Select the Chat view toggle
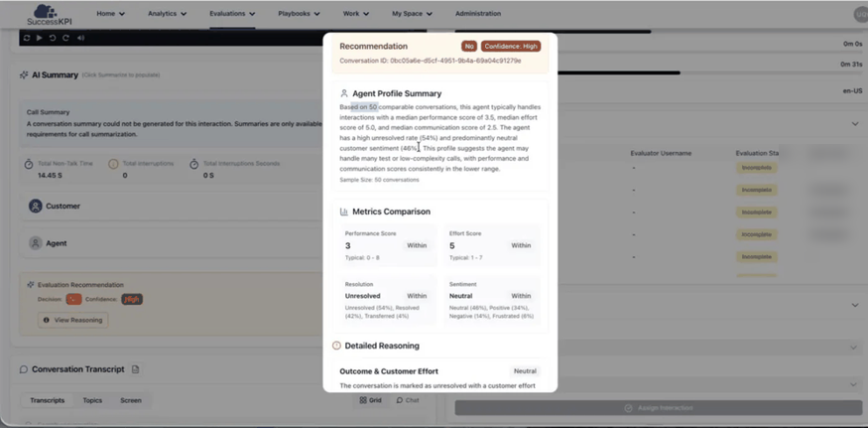The width and height of the screenshot is (868, 428). (x=408, y=400)
